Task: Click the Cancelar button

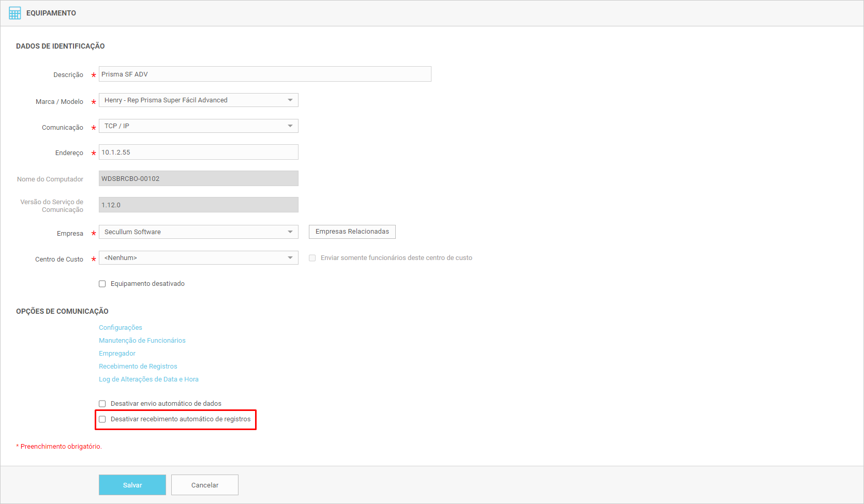Action: [205, 485]
